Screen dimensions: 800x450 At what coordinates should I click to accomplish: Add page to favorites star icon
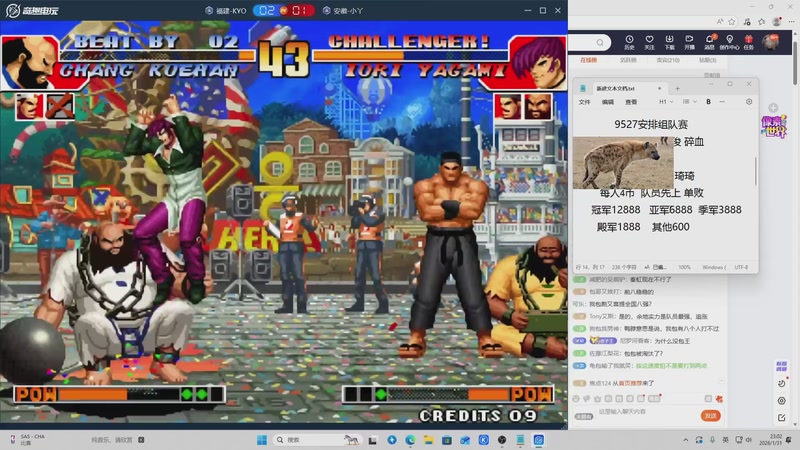pos(732,21)
